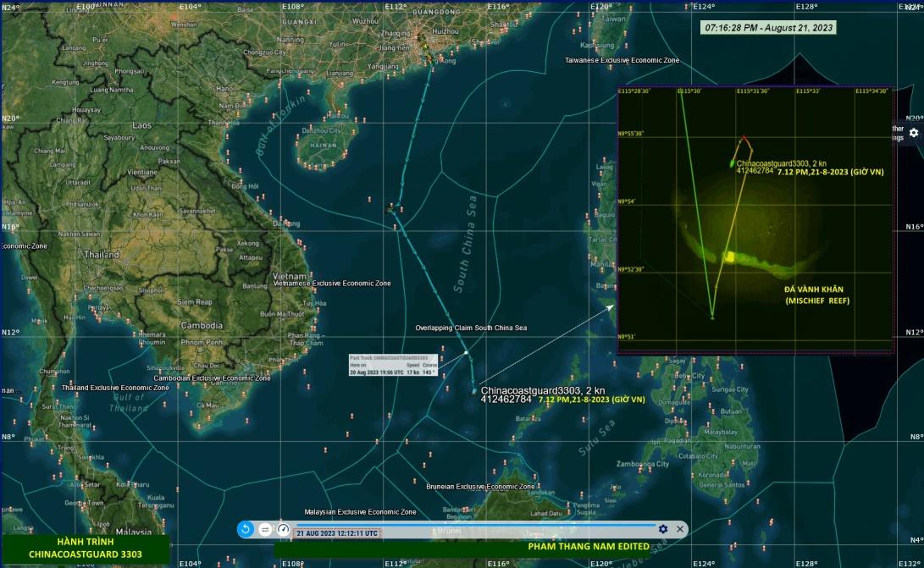Click the Chinacoastguard3303, 2 kn label on the main map
This screenshot has width=924, height=568.
(x=543, y=390)
